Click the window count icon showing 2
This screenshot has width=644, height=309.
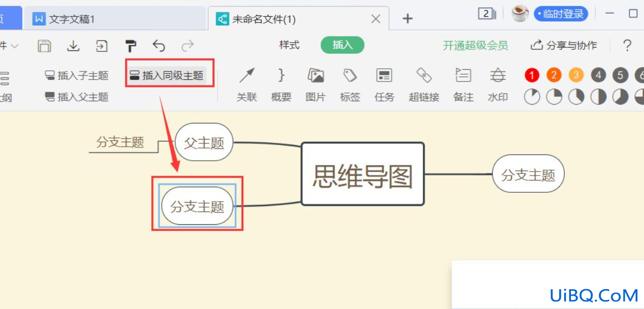487,14
